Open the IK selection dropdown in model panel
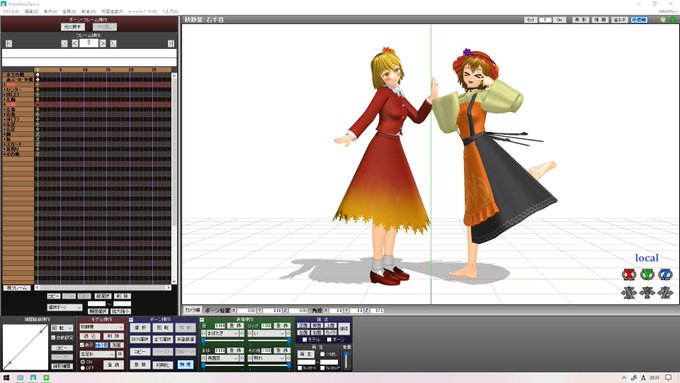The image size is (680, 383). [98, 354]
